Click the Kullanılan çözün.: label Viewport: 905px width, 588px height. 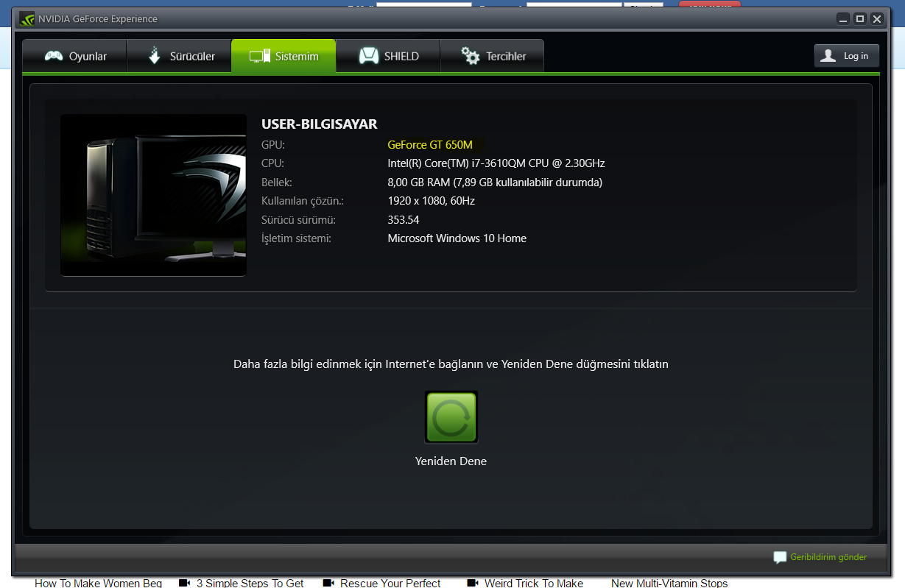pyautogui.click(x=303, y=201)
